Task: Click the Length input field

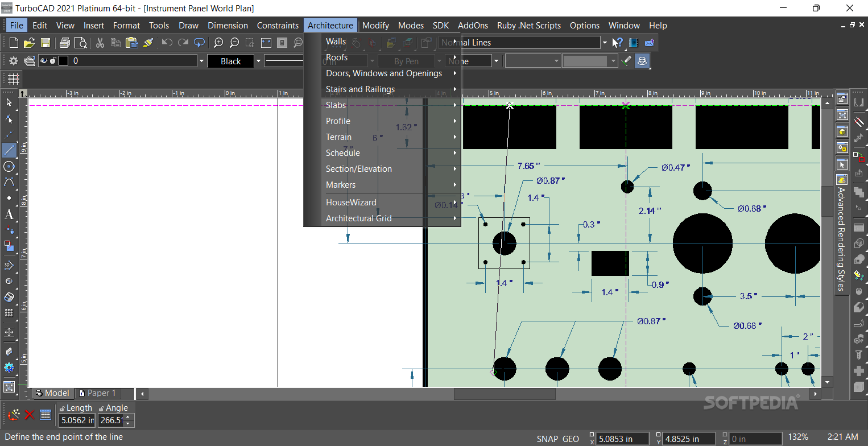Action: point(77,420)
